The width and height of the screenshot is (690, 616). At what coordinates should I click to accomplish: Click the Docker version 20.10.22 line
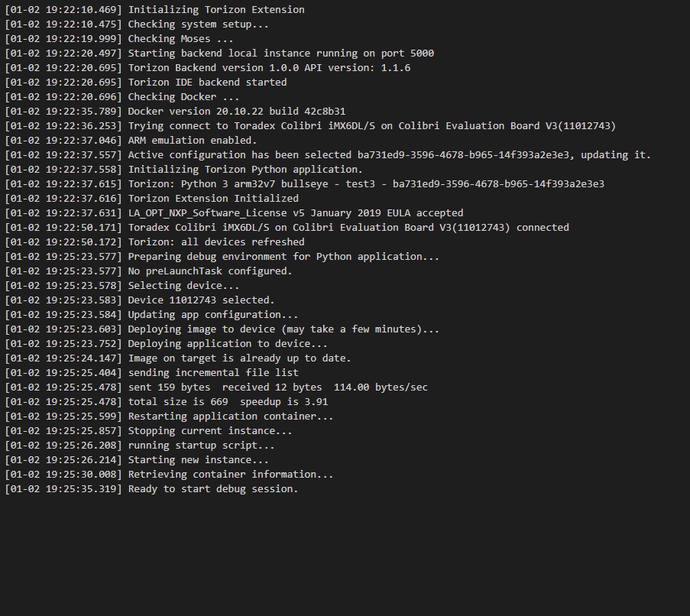(175, 112)
